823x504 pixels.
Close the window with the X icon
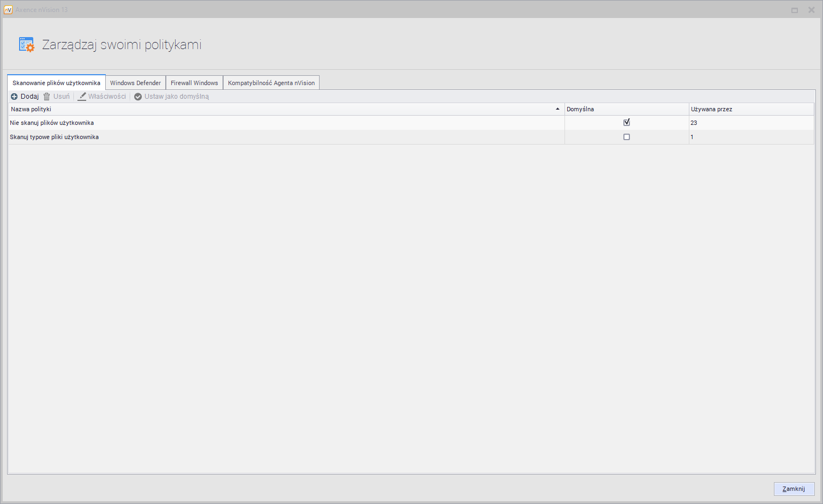(x=811, y=10)
